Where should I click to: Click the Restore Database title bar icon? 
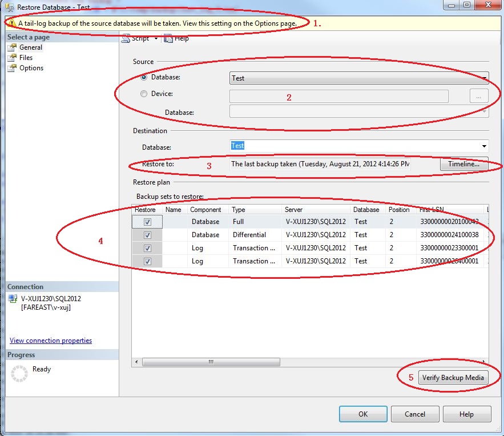tap(10, 7)
